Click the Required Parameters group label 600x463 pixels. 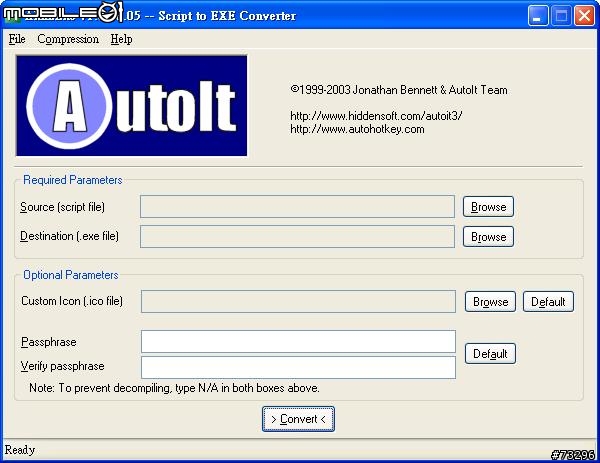72,180
